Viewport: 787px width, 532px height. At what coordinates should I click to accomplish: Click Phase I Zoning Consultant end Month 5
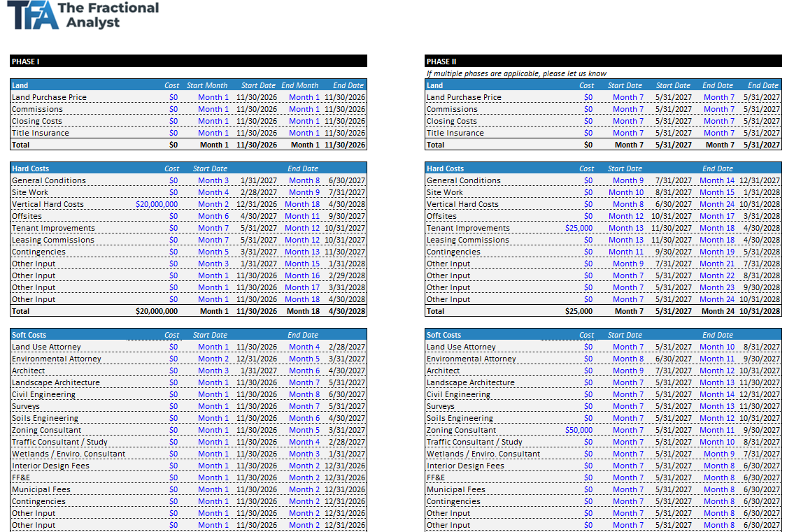(x=304, y=430)
